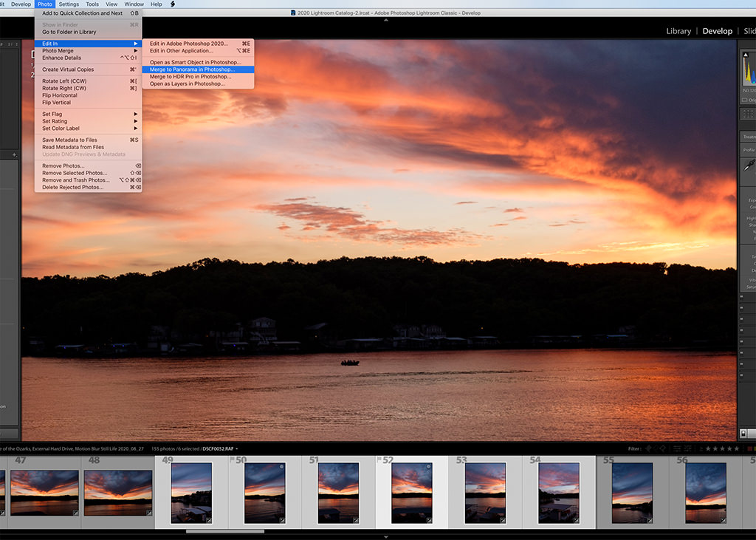Screen dimensions: 756x540
Task: Set filter rating to five stars
Action: pos(736,449)
